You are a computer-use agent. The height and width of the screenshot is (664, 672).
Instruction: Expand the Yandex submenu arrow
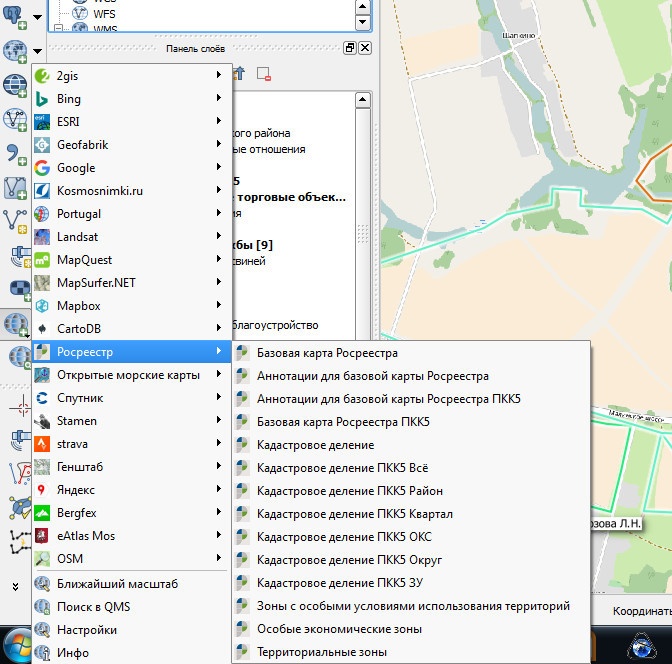219,488
